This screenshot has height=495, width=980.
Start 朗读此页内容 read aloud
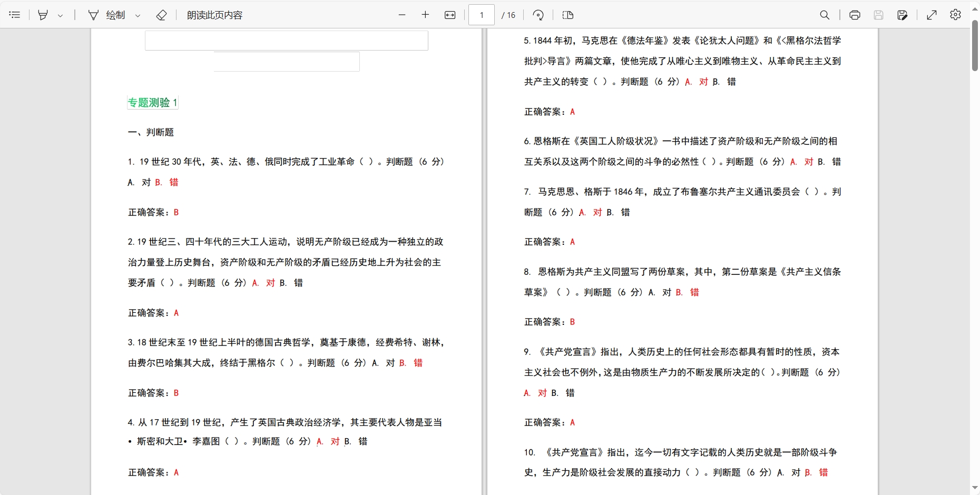tap(215, 15)
